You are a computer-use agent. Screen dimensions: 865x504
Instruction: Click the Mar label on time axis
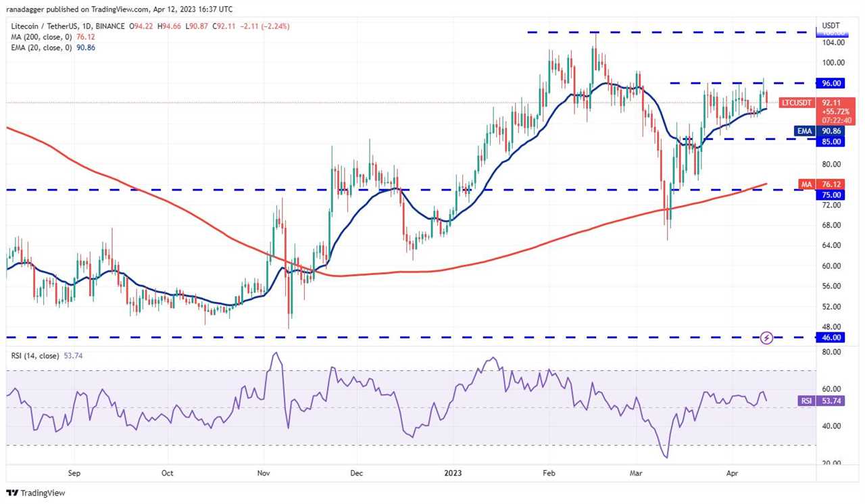(x=637, y=473)
